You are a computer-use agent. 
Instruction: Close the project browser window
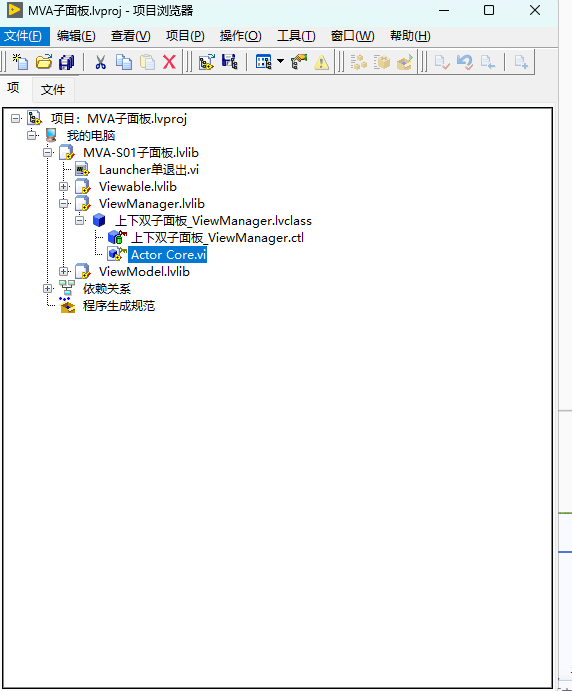(x=535, y=10)
